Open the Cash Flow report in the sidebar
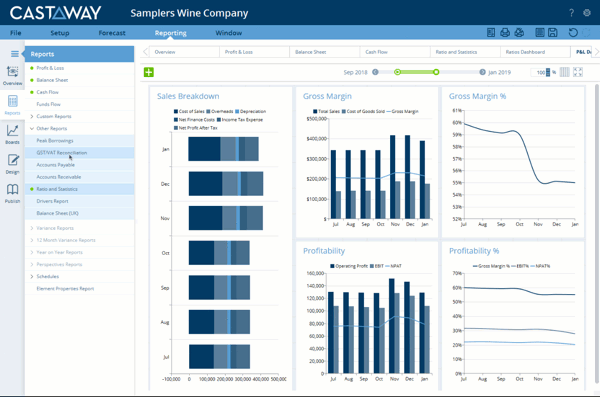600x397 pixels. (80, 92)
